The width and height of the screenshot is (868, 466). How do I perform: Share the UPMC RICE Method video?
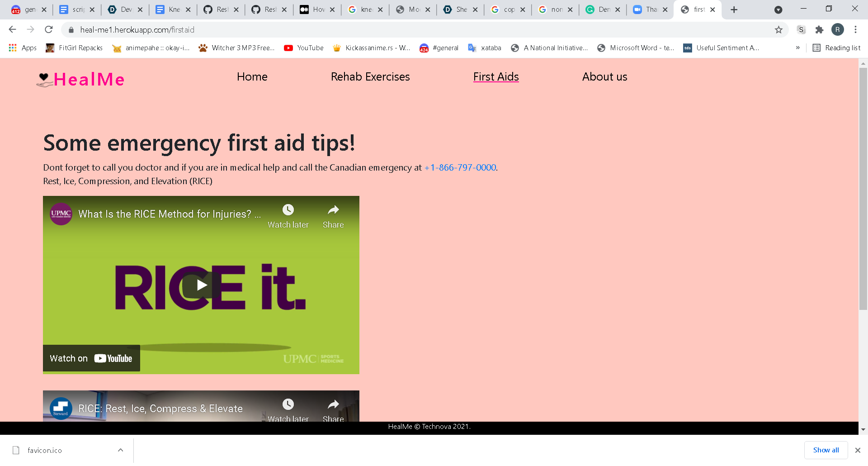333,216
